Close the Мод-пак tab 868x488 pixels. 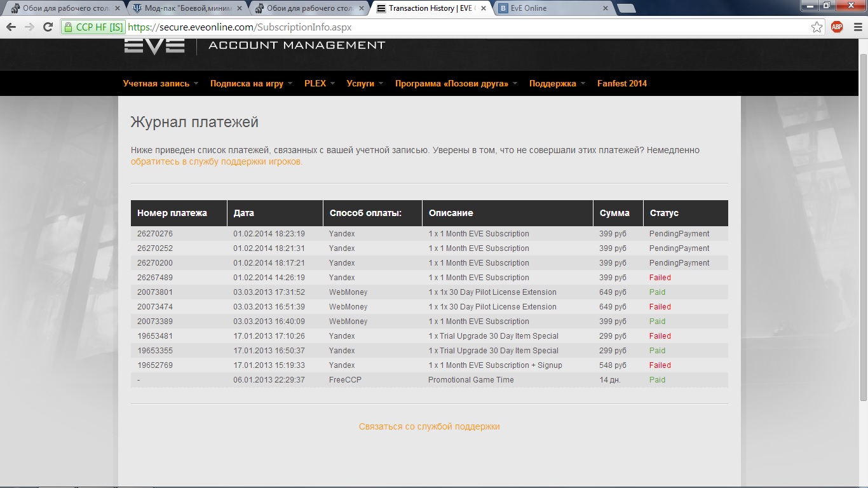pyautogui.click(x=239, y=9)
